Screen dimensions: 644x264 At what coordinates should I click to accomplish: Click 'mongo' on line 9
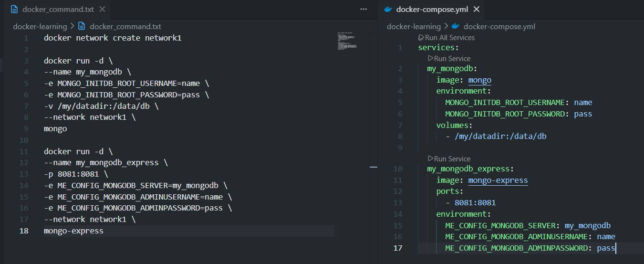(55, 129)
